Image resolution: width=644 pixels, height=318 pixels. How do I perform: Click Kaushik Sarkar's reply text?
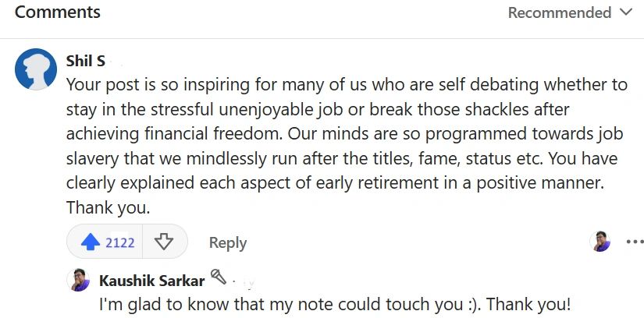point(335,304)
